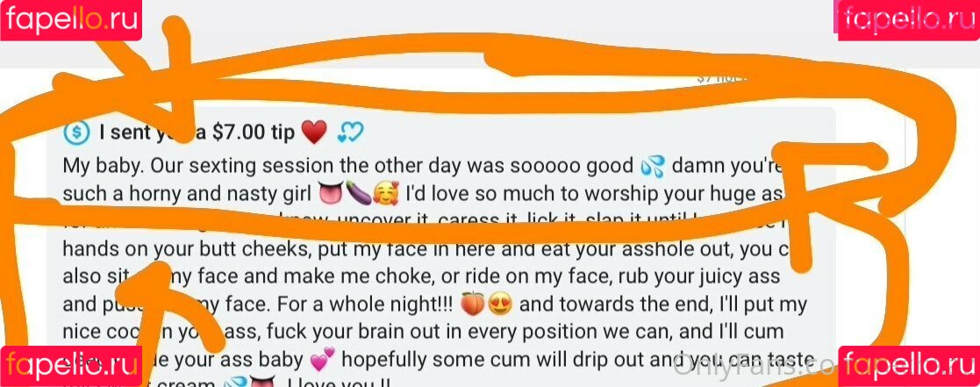The image size is (980, 387).
Task: Click the sweat droplets emoji on the first line
Action: point(654,167)
